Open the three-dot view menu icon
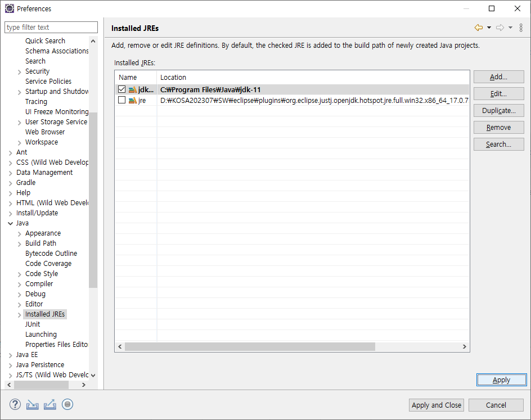Image resolution: width=531 pixels, height=420 pixels. pos(521,28)
